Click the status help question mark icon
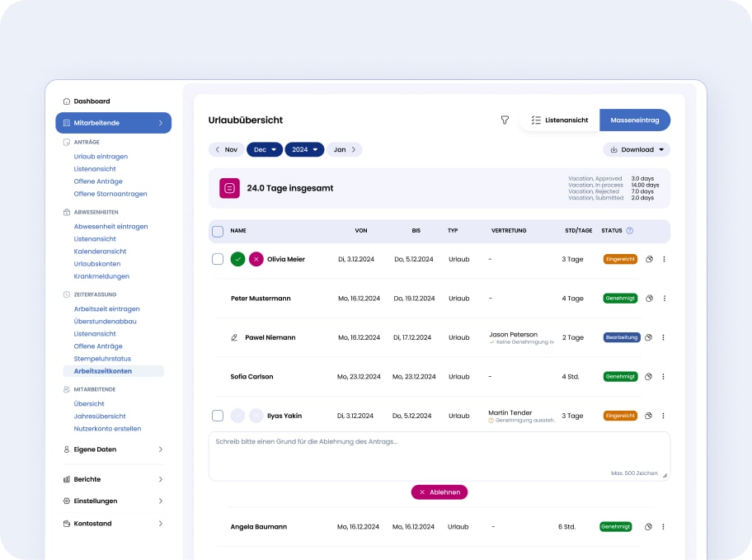 pyautogui.click(x=630, y=231)
